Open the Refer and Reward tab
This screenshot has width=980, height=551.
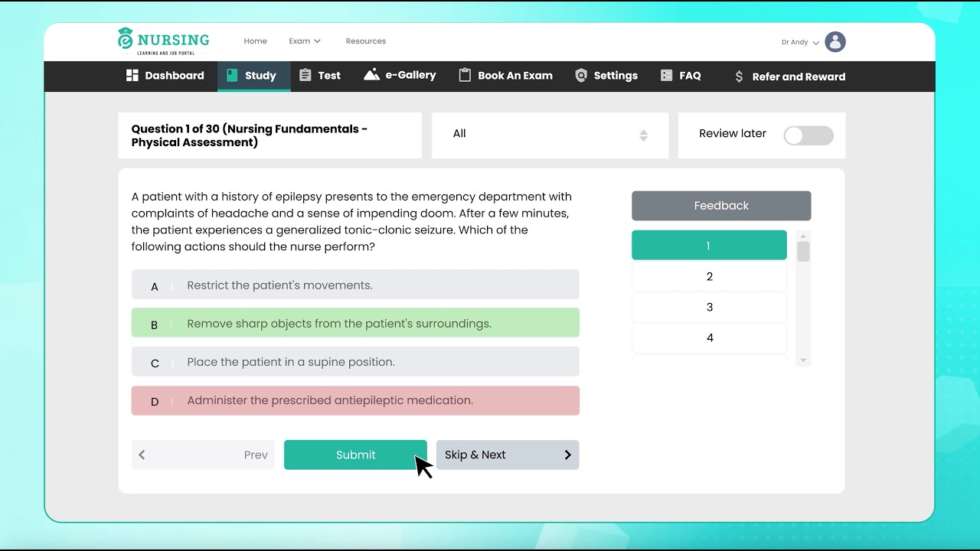pos(790,77)
